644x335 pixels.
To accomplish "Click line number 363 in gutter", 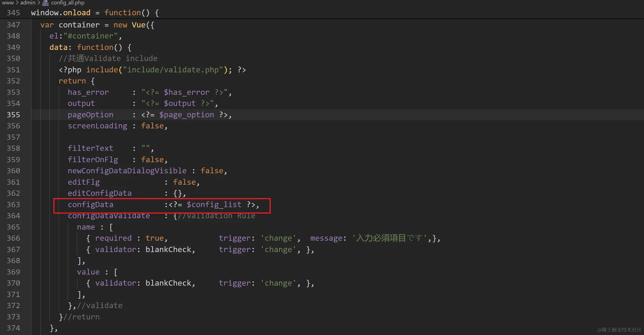I will click(x=13, y=205).
